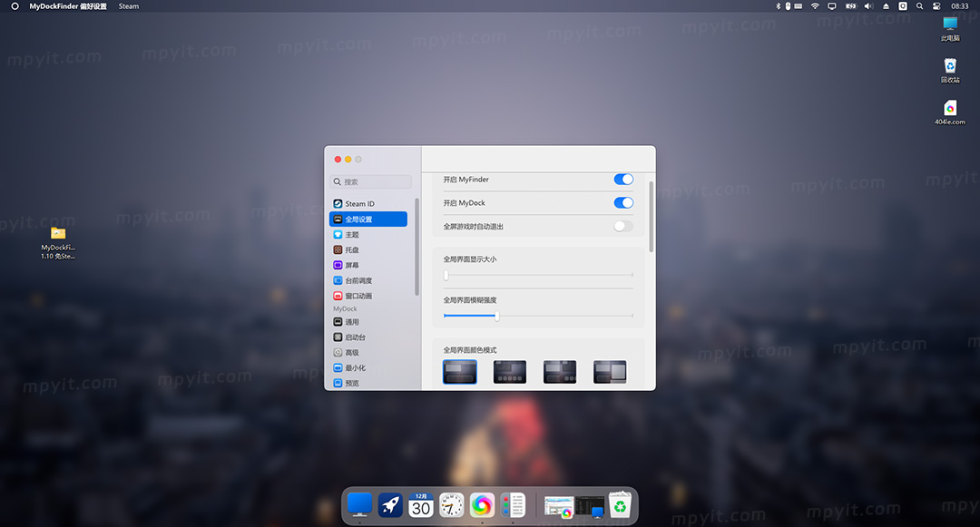Click the Wi-Fi icon in the menu bar

point(815,6)
